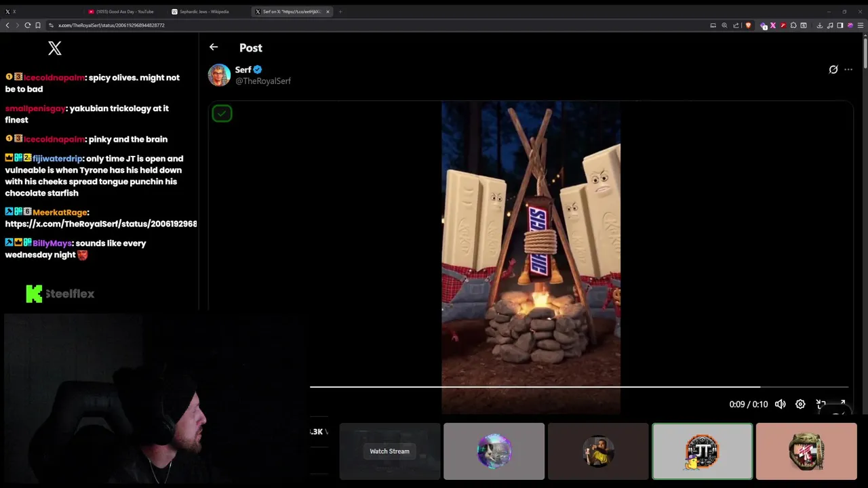Bookmark the page using toolbar bookmark icon
868x488 pixels.
tap(38, 25)
